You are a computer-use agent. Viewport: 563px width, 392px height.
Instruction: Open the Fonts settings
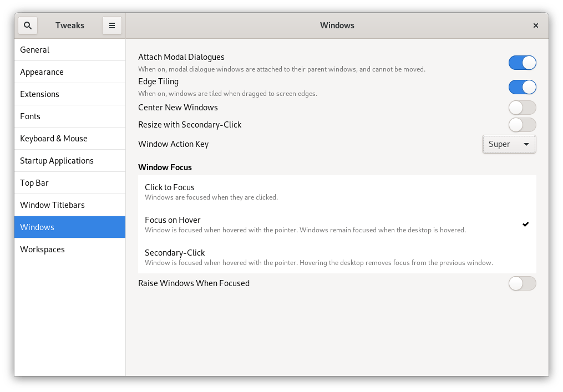[70, 116]
